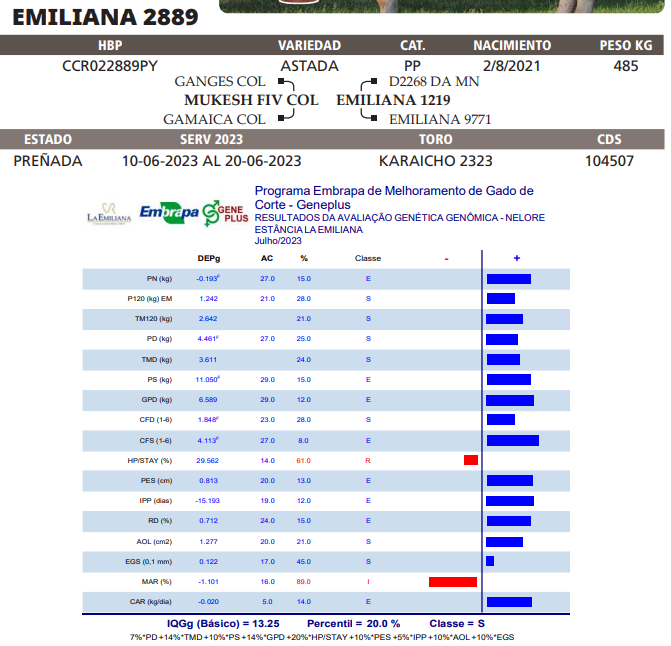Click the PN (kg) row label
Viewport: 671px width, 646px height.
coord(159,278)
